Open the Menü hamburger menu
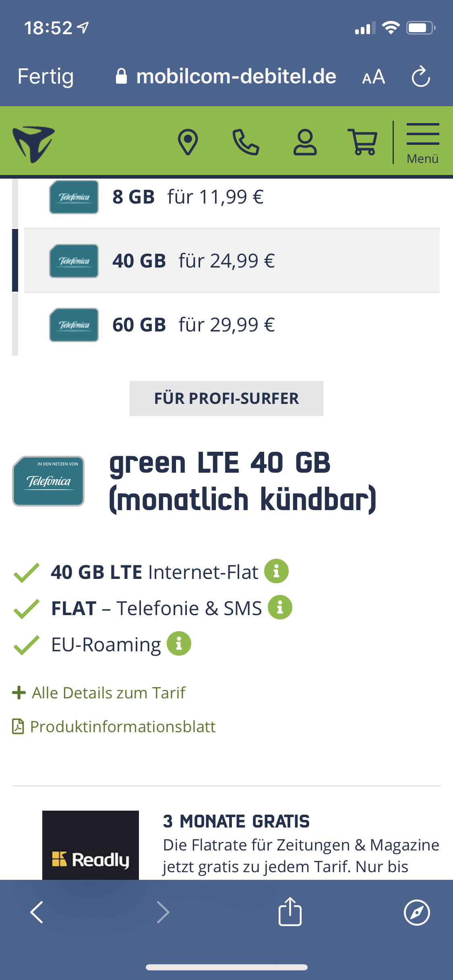This screenshot has width=453, height=980. 422,143
